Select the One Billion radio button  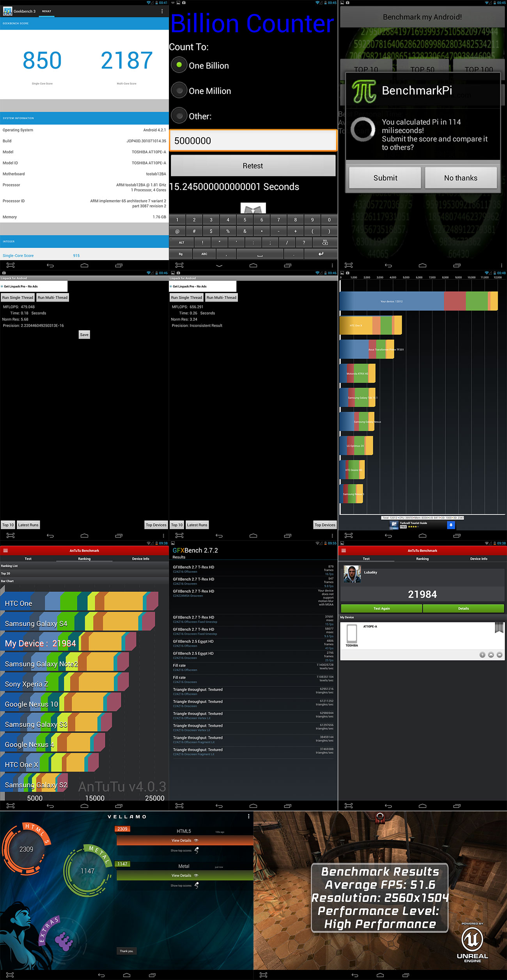(179, 65)
